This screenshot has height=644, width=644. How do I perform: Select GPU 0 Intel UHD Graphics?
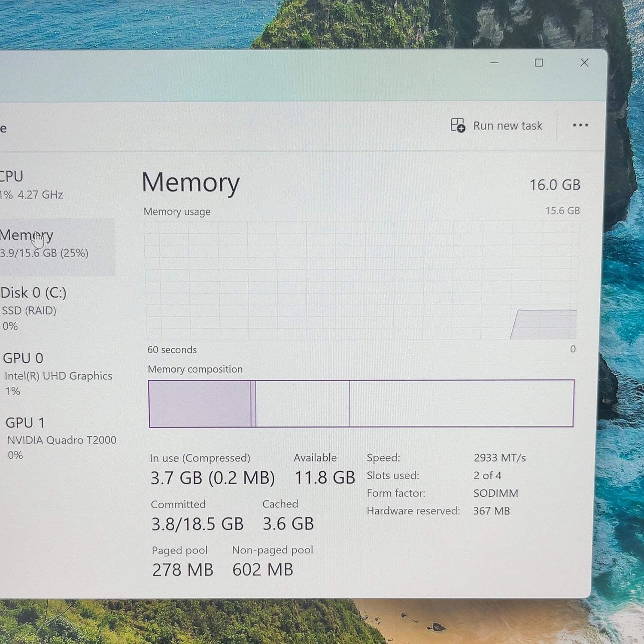(58, 374)
